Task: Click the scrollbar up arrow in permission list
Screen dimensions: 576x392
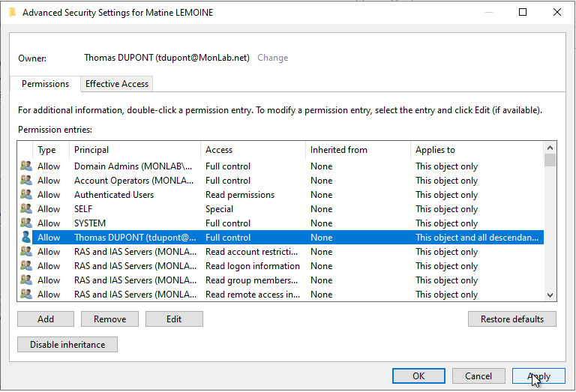Action: (550, 148)
